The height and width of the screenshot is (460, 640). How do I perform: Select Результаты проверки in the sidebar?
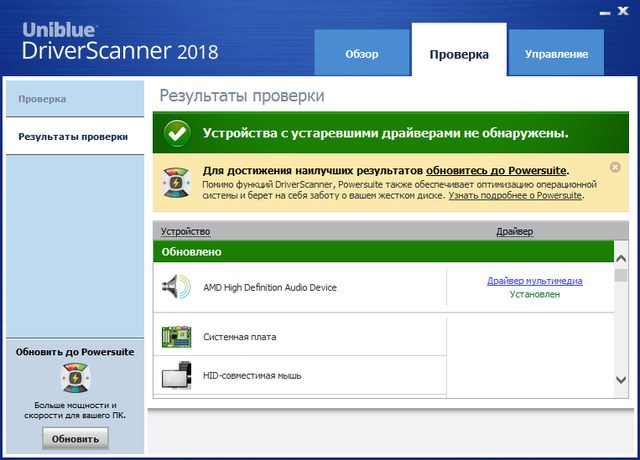[x=72, y=136]
